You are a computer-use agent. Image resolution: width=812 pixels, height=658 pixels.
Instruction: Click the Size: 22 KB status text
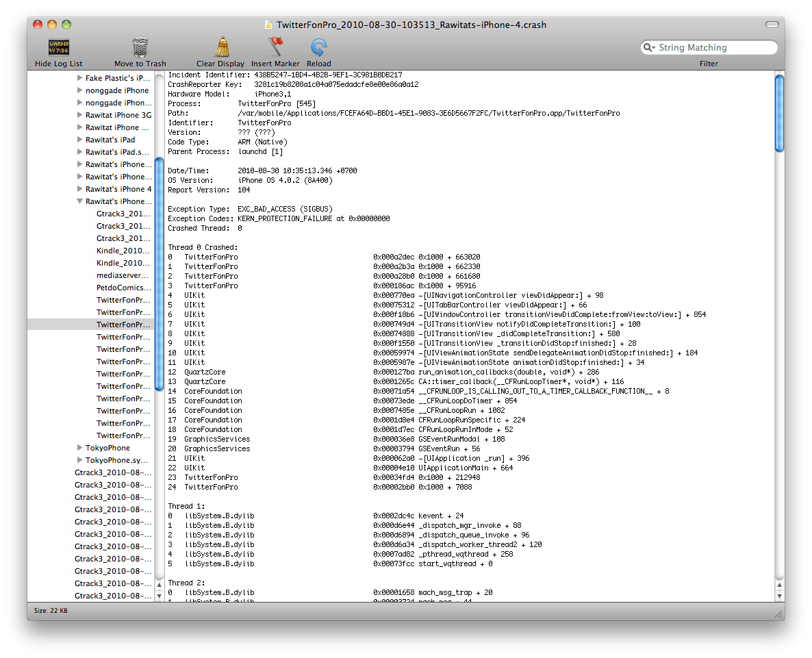pos(51,611)
